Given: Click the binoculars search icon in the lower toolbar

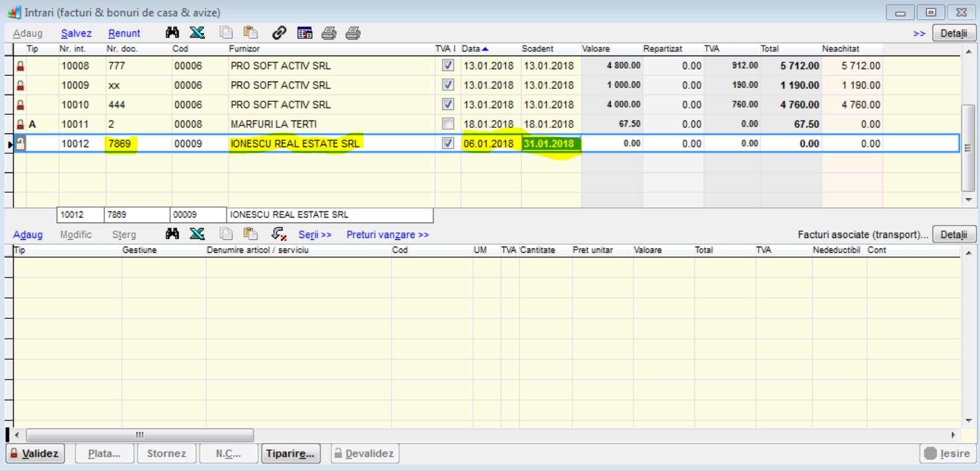Looking at the screenshot, I should pos(172,234).
